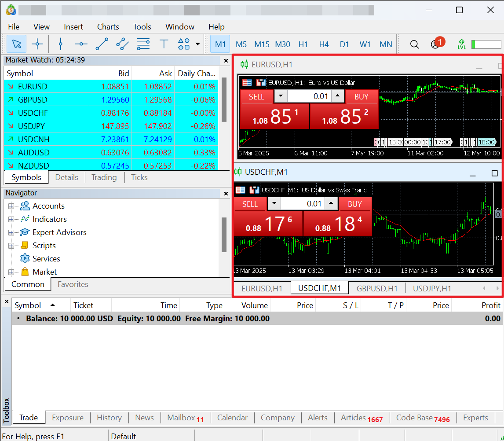Select the horizontal line drawing tool

[81, 44]
